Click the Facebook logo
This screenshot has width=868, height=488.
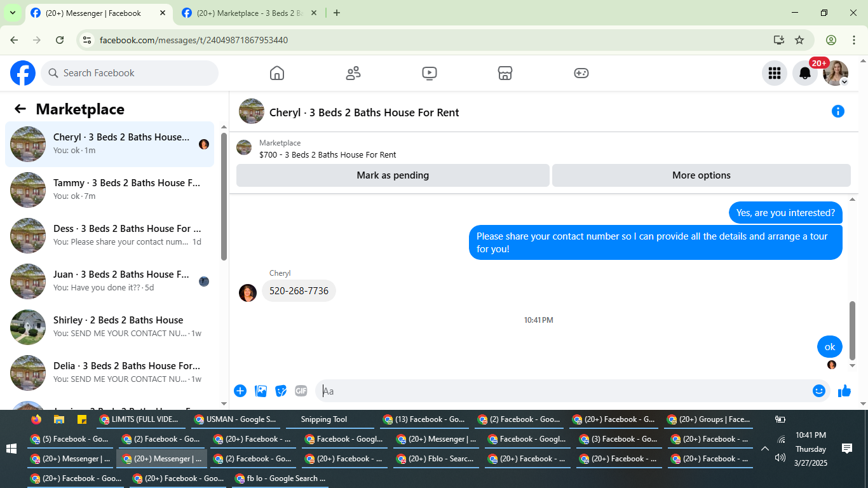[x=23, y=73]
